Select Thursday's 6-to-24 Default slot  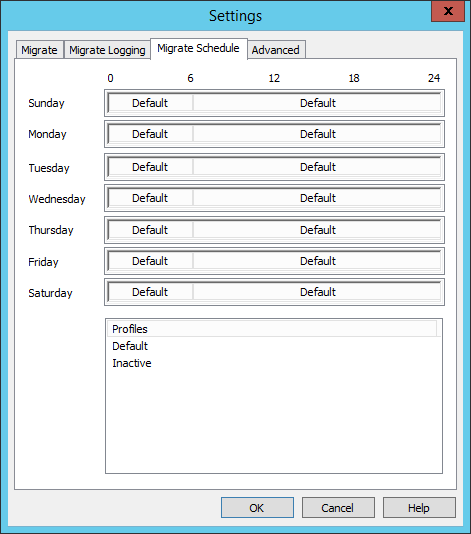tap(317, 230)
